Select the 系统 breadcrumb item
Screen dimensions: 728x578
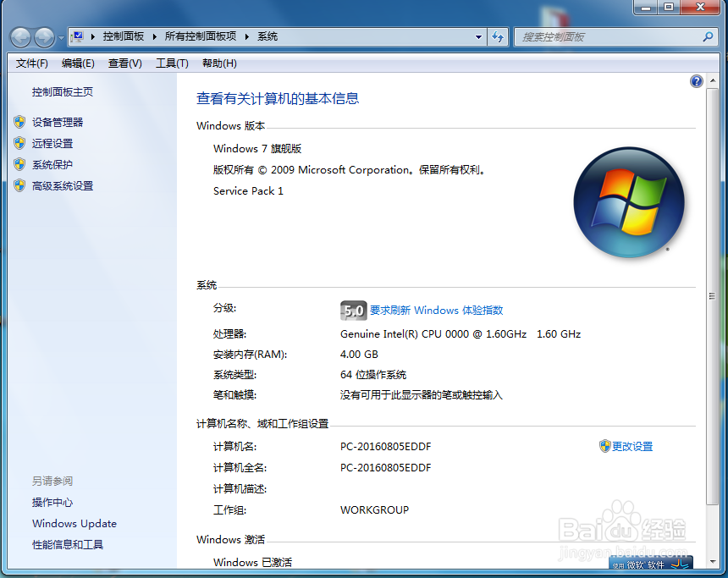click(267, 36)
